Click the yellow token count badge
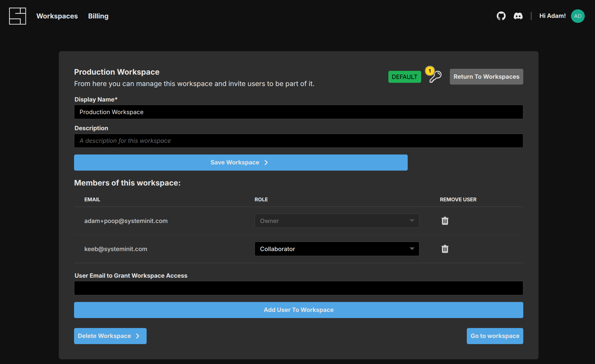 point(430,71)
